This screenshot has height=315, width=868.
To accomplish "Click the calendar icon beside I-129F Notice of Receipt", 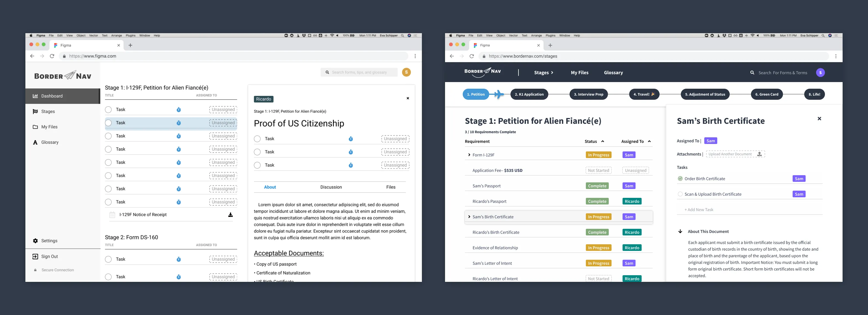I will (112, 215).
